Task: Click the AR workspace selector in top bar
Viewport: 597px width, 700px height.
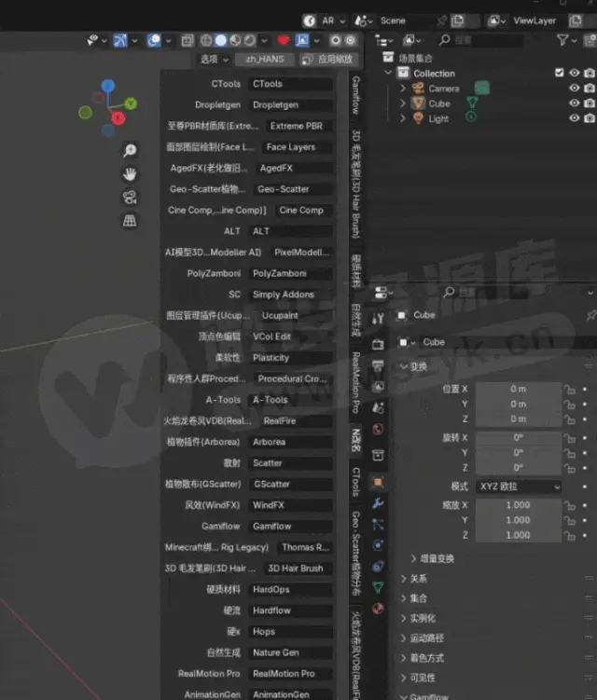Action: tap(325, 21)
